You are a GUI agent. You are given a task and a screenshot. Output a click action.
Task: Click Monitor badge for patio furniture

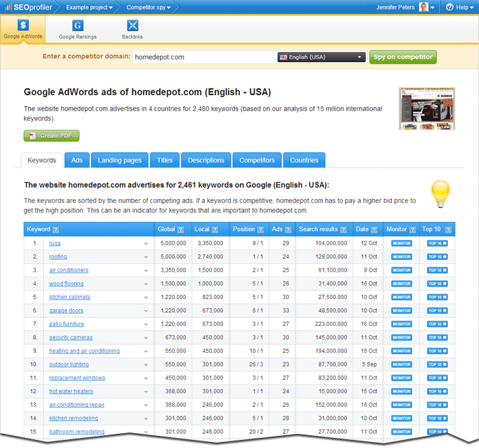click(x=401, y=324)
